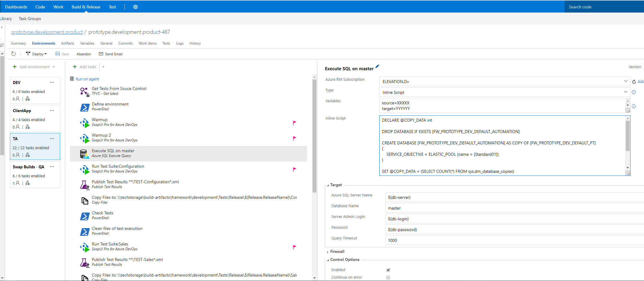Expand the Firewall section
Image resolution: width=644 pixels, height=281 pixels.
click(x=335, y=252)
